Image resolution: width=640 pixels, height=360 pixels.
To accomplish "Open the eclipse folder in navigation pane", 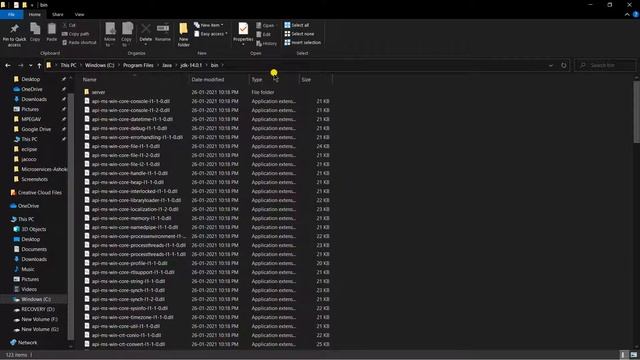I will [29, 149].
